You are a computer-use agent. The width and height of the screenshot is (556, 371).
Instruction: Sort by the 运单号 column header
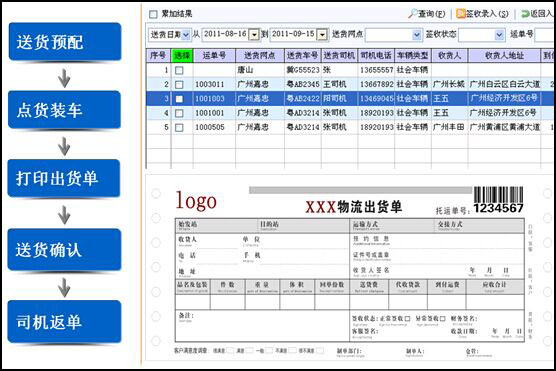[x=214, y=55]
